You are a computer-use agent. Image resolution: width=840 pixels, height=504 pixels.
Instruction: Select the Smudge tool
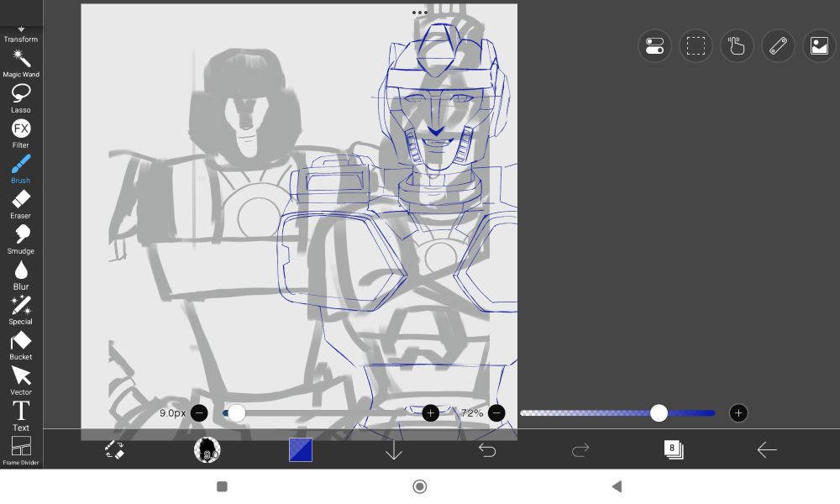[21, 240]
